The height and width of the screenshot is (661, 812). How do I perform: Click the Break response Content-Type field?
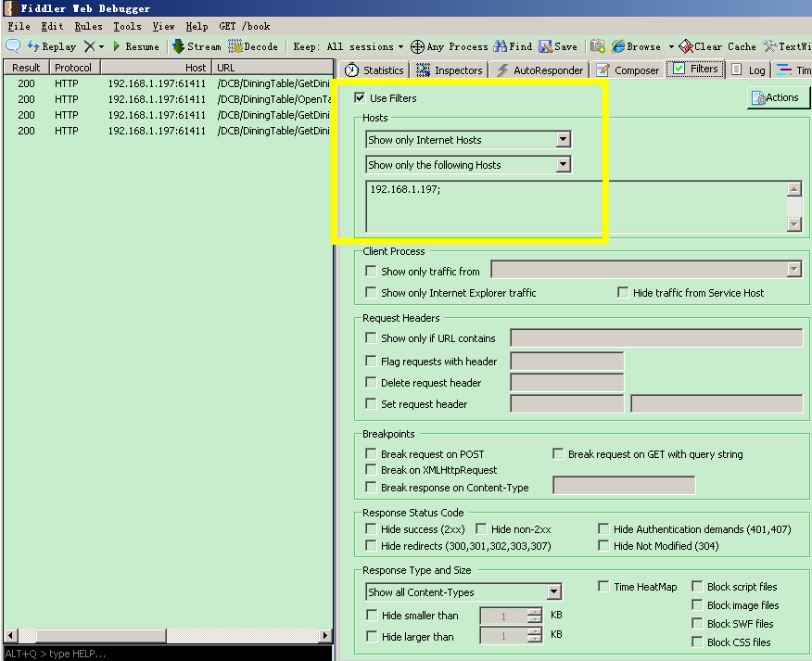click(624, 486)
